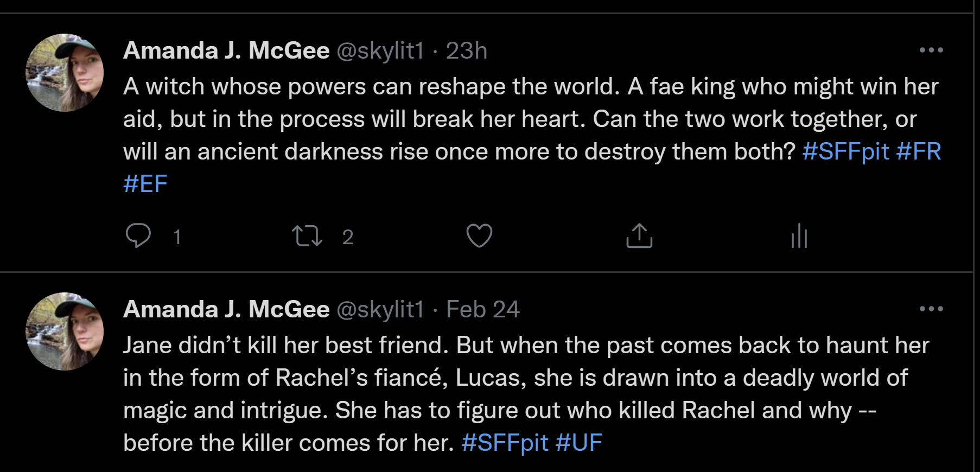Open the more options menu for the 23h tweet
This screenshot has height=472, width=980.
[x=931, y=50]
